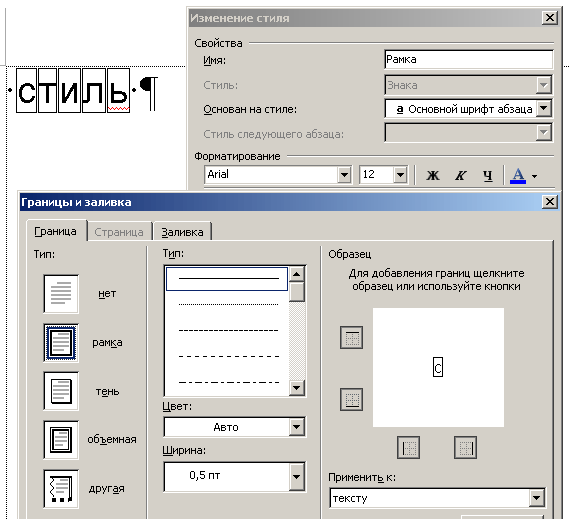Toggle the left border button in Образец
The height and width of the screenshot is (519, 570).
pos(409,447)
